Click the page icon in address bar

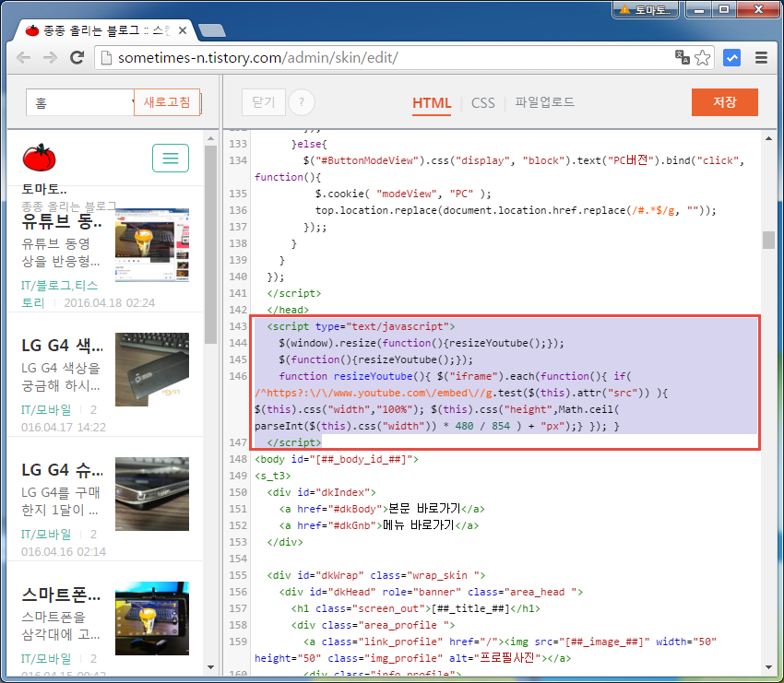coord(106,58)
